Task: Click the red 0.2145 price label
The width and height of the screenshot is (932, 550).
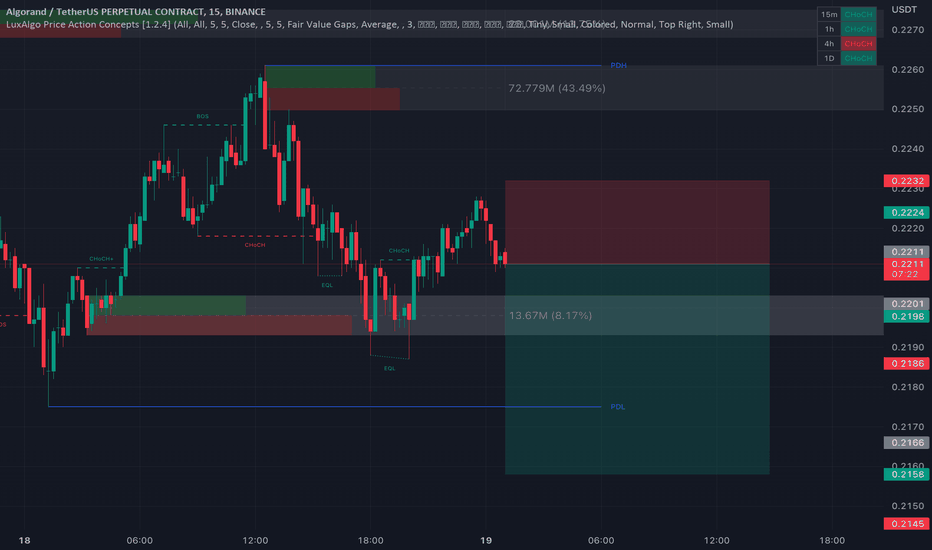Action: pos(906,524)
